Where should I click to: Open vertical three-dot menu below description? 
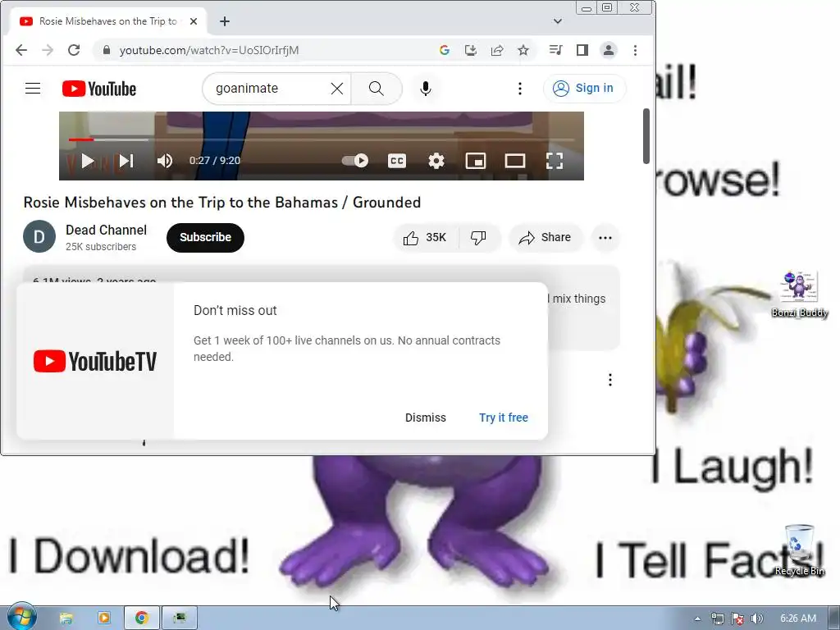[610, 380]
